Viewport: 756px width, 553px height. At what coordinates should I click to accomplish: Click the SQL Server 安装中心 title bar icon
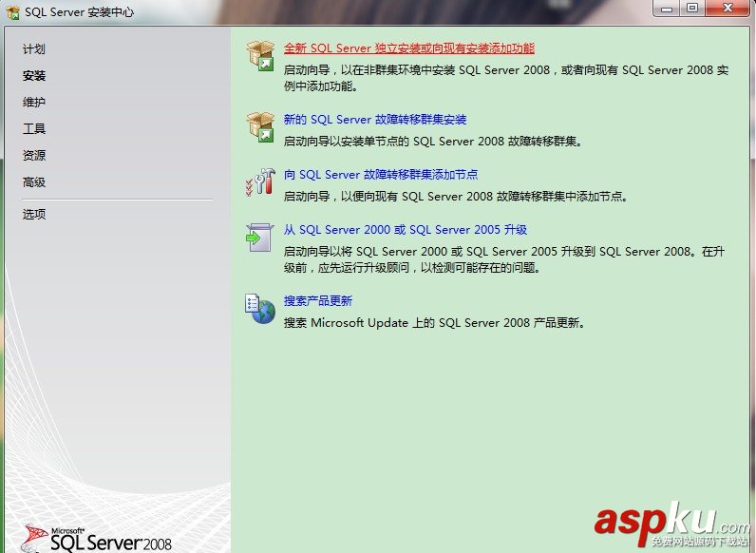pos(13,12)
